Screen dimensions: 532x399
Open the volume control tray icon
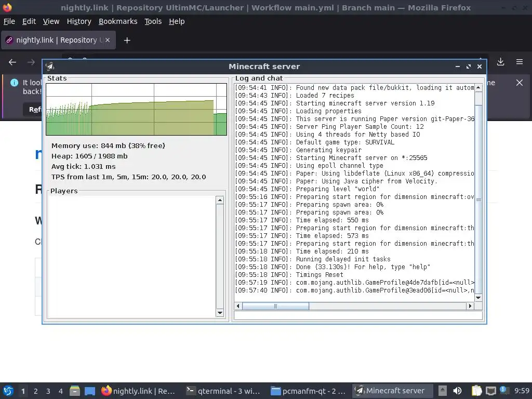(x=457, y=391)
